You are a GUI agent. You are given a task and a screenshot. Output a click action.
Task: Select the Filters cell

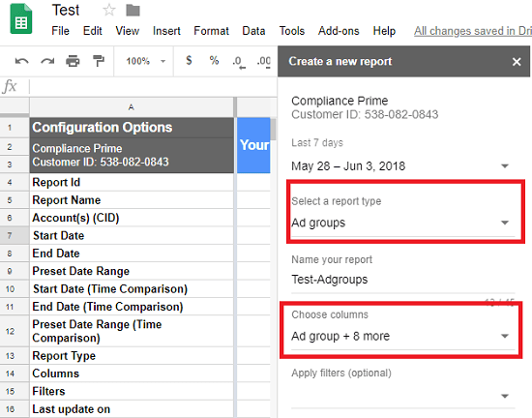(x=132, y=391)
